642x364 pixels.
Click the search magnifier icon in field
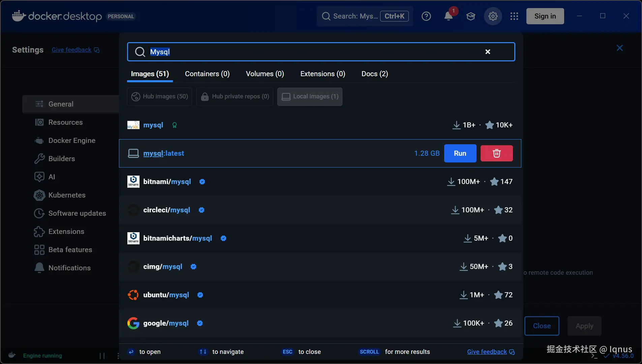click(x=140, y=52)
